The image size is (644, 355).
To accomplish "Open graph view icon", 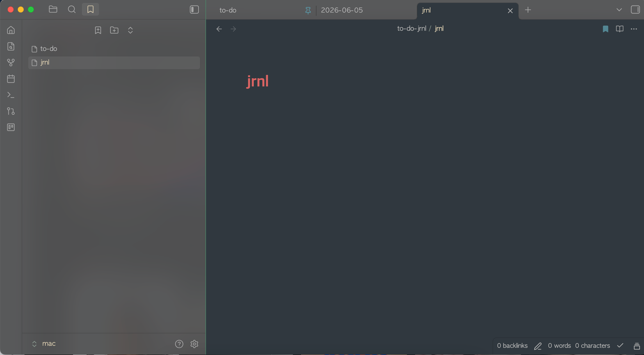I will (x=11, y=62).
